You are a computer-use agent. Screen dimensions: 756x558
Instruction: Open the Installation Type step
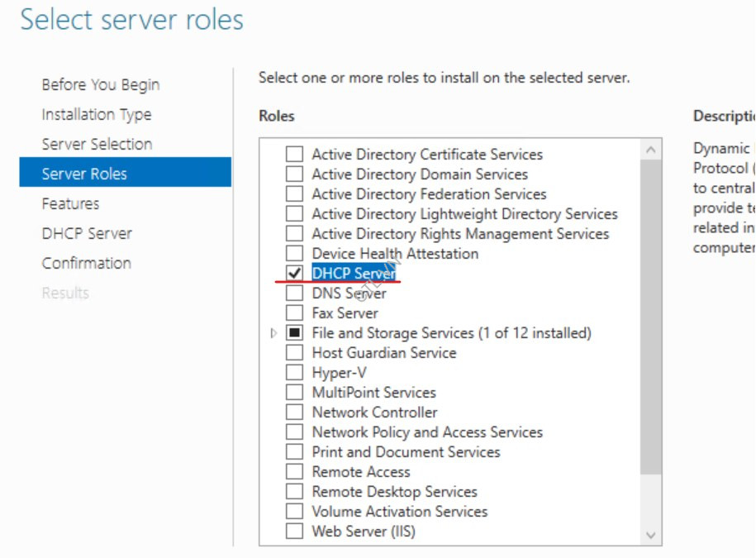[x=97, y=114]
